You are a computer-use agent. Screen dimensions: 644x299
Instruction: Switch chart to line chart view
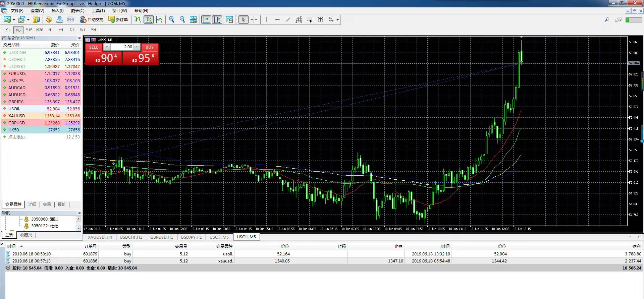[159, 19]
